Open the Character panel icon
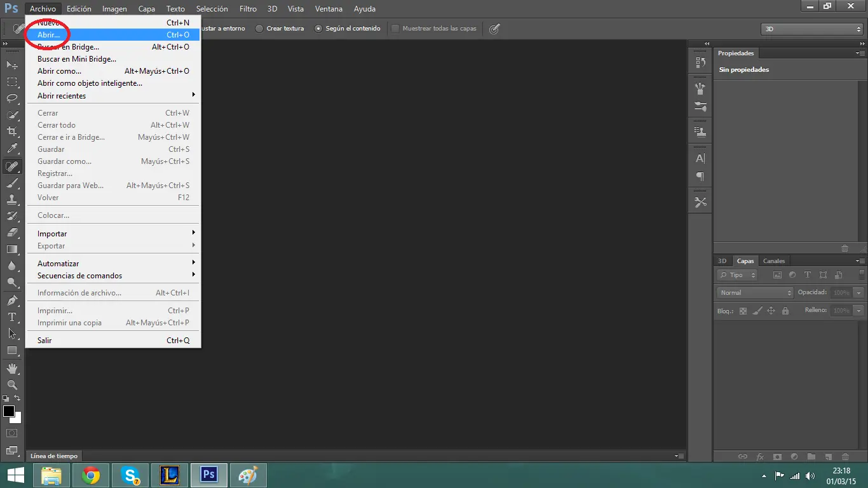Image resolution: width=868 pixels, height=488 pixels. tap(700, 159)
